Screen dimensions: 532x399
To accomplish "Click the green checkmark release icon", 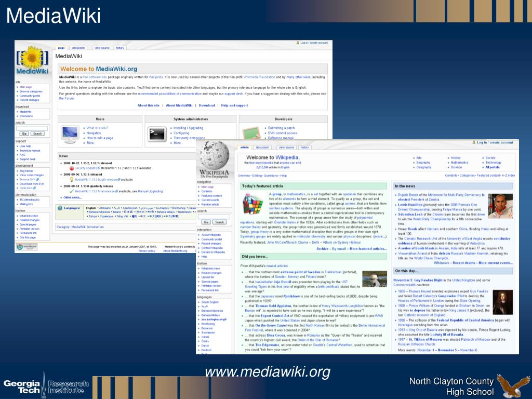I will (x=72, y=191).
